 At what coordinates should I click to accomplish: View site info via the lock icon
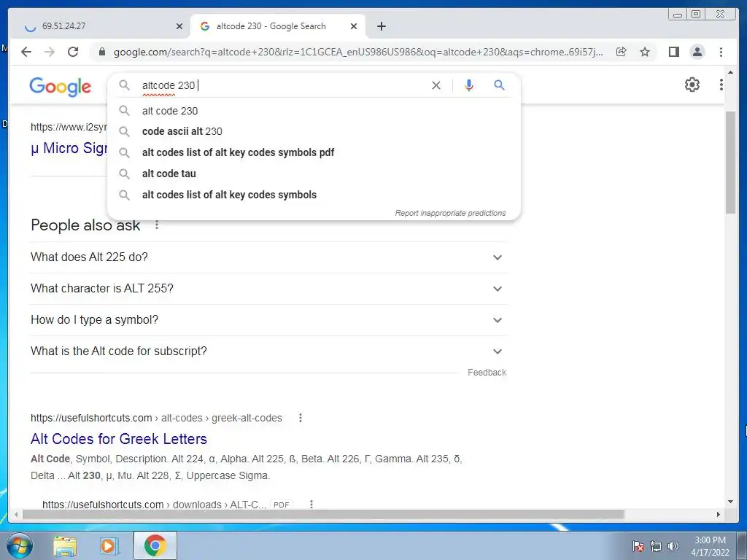point(101,52)
